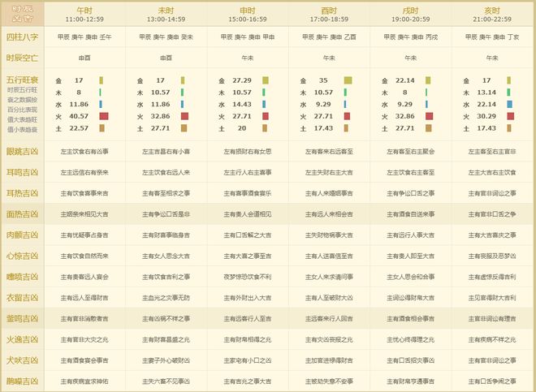This screenshot has height=392, width=536.
Task: Click the cell 主有争讼口舌是非
Action: [x=166, y=214]
